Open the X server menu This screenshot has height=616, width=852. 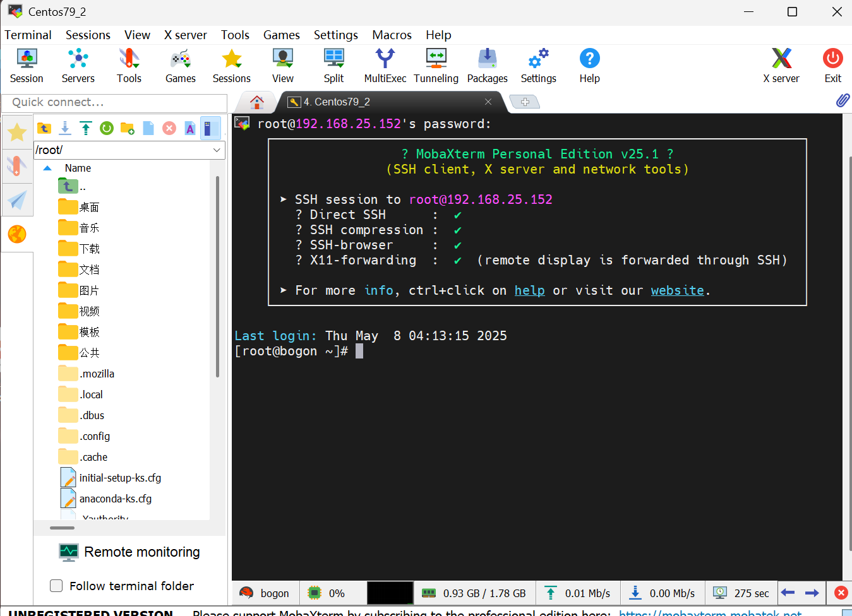[x=185, y=35]
